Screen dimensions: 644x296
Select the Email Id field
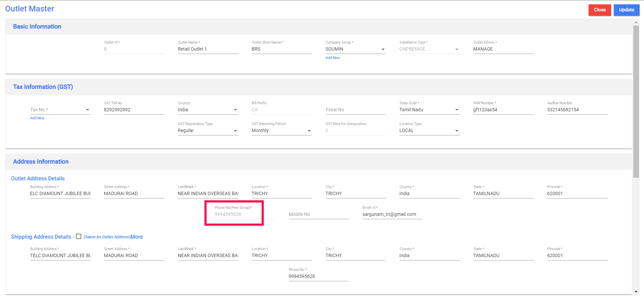392,215
